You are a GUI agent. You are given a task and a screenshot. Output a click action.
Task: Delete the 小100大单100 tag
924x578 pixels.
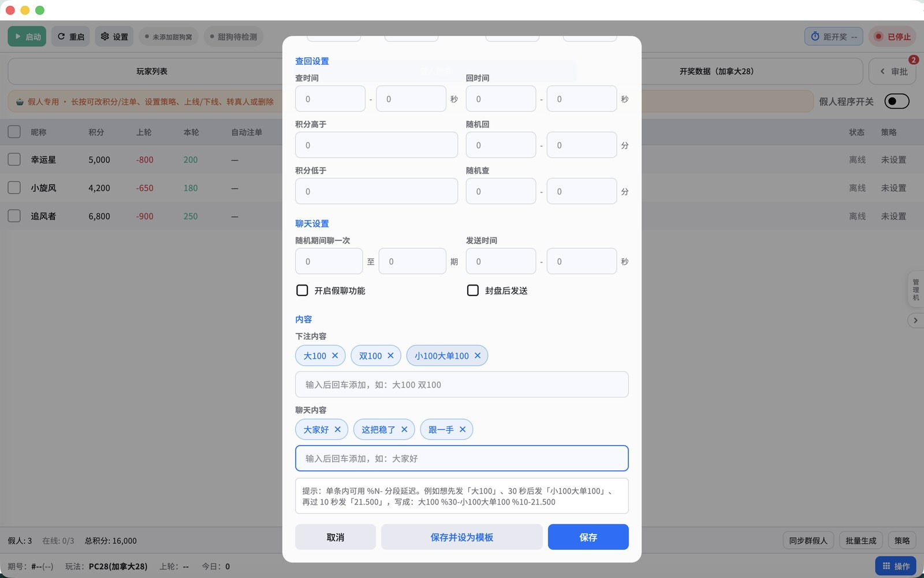[478, 355]
